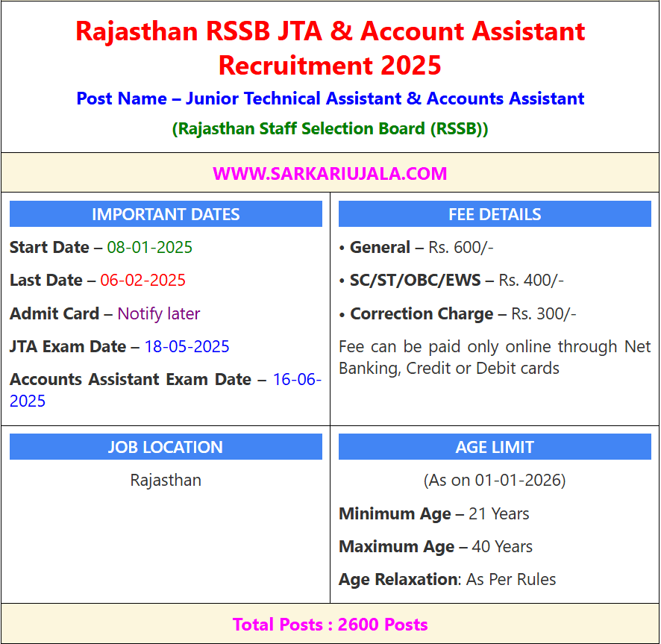Click the start date 08-01-2025
The image size is (661, 644).
149,247
